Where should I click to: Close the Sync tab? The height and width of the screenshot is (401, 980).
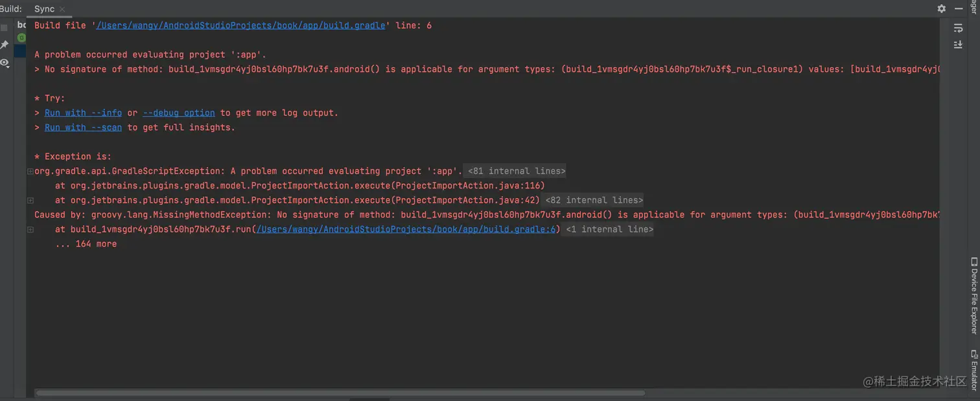[62, 9]
